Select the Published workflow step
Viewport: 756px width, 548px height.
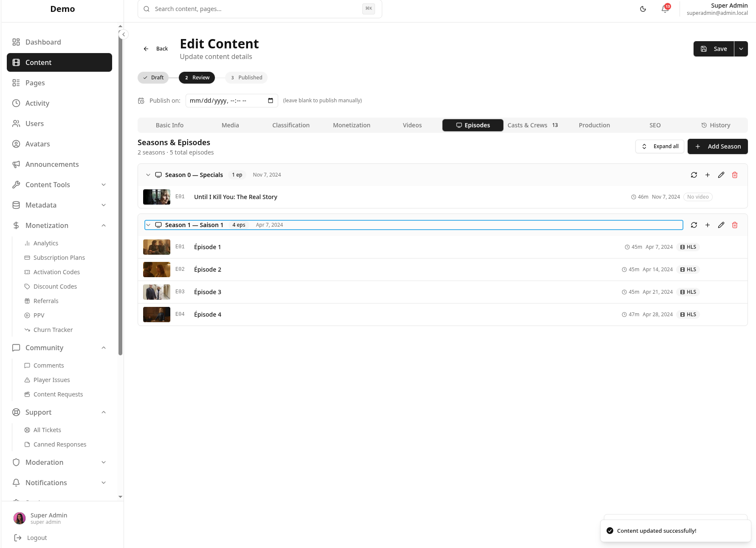(x=246, y=78)
